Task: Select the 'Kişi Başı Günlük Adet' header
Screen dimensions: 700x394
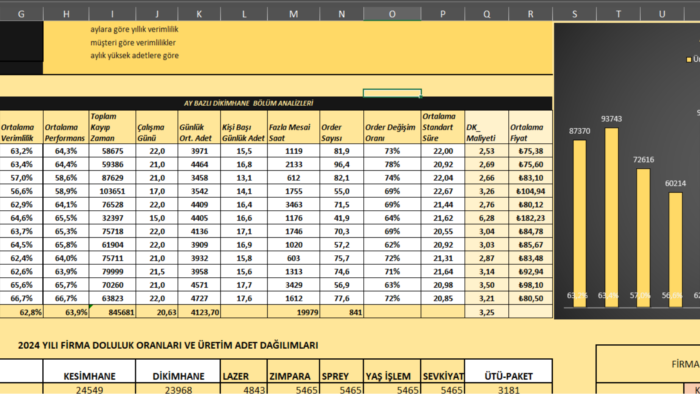Action: [x=244, y=127]
